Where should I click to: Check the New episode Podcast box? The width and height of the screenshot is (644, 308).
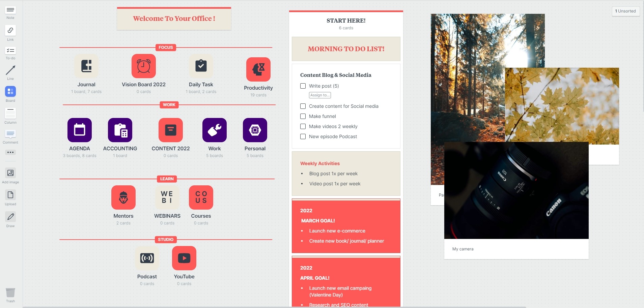(x=303, y=136)
